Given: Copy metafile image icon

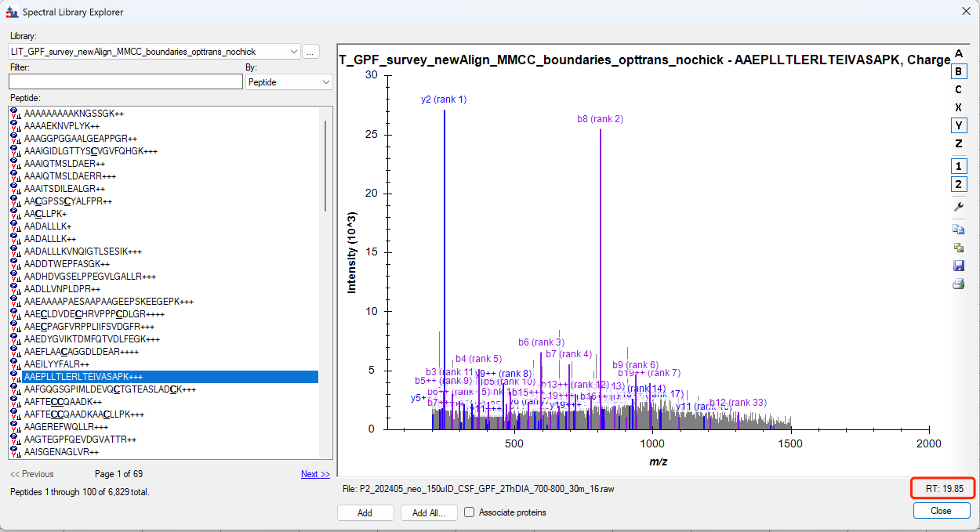Looking at the screenshot, I should (958, 248).
